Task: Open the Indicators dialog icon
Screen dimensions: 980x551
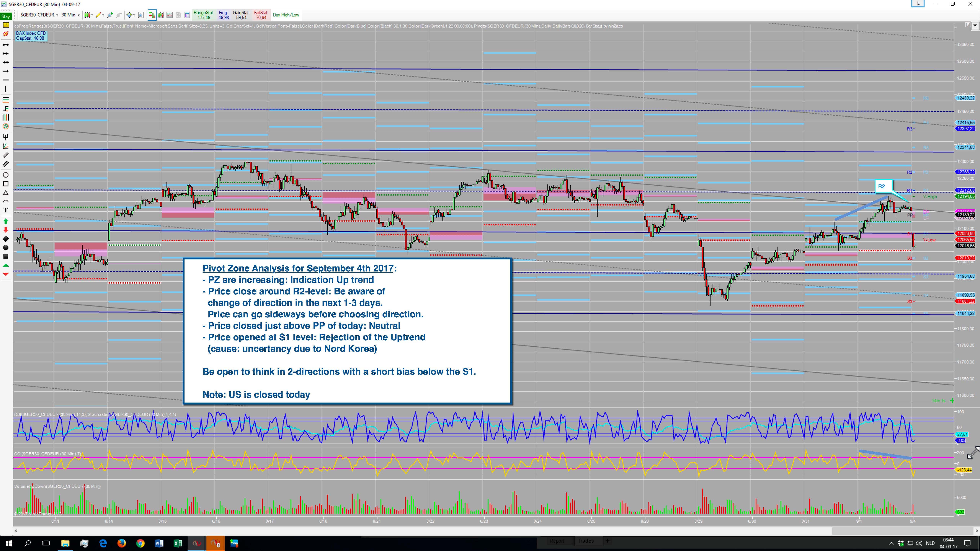Action: point(170,15)
